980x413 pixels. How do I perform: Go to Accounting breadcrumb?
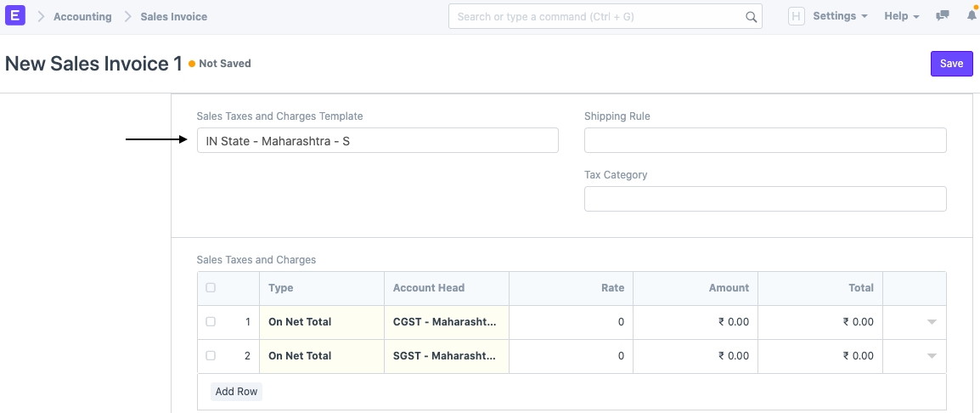click(x=82, y=17)
